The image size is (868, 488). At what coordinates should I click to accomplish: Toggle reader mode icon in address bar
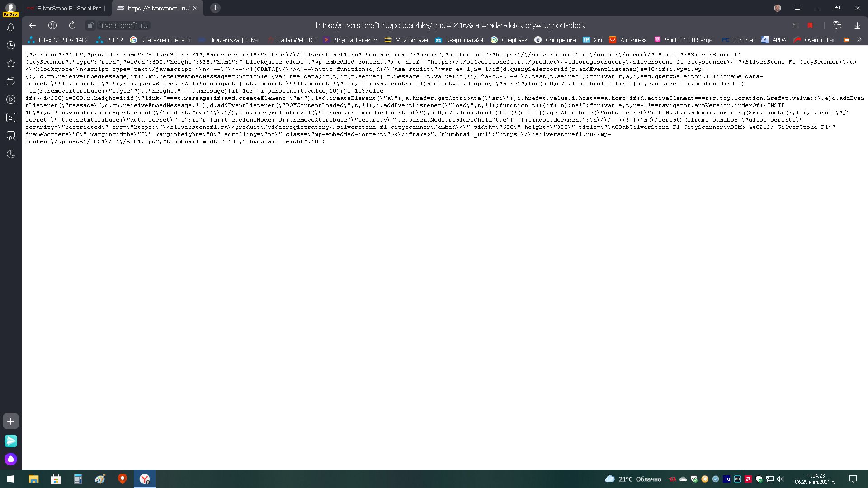click(795, 25)
